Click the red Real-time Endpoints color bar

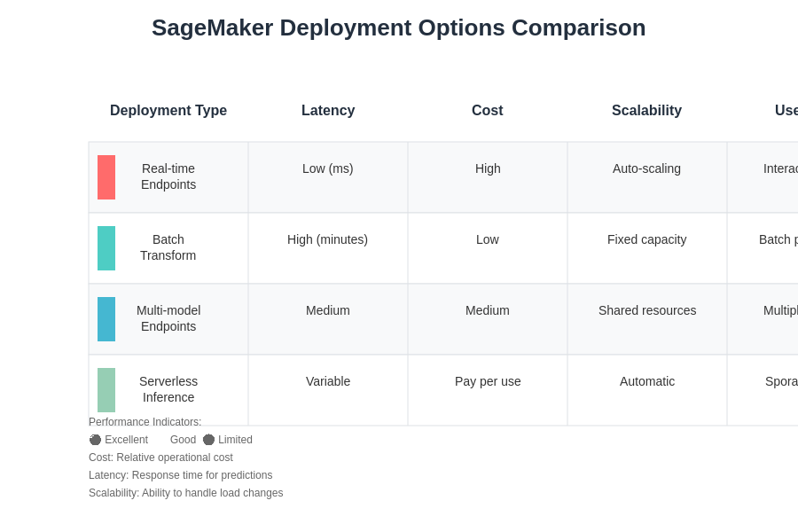106,177
